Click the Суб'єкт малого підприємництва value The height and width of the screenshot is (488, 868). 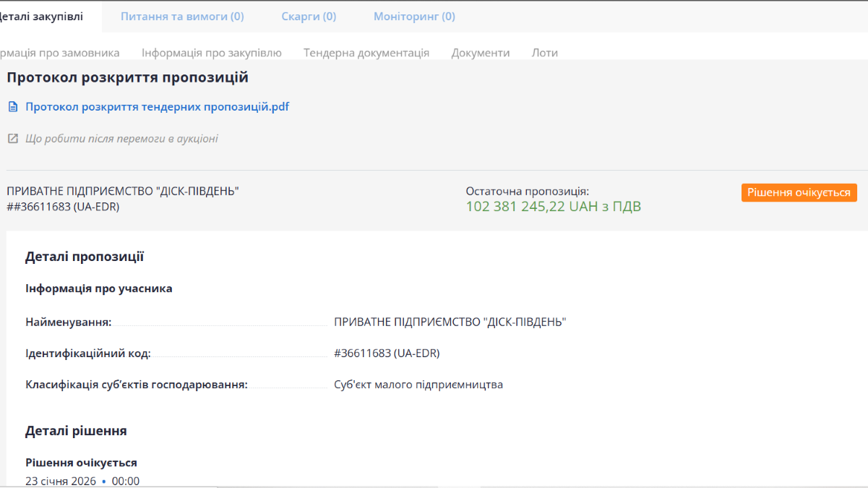tap(418, 385)
